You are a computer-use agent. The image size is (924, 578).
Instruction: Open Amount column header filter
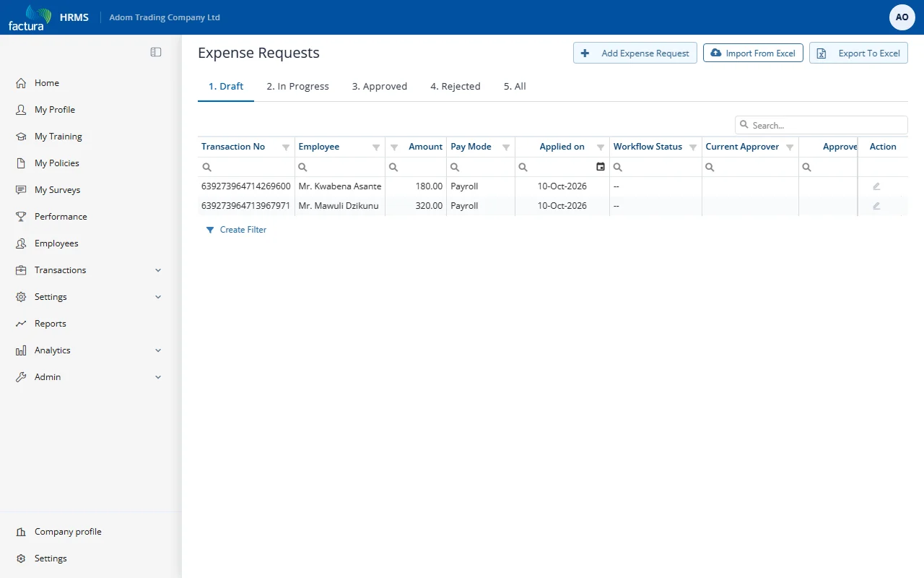(x=394, y=147)
